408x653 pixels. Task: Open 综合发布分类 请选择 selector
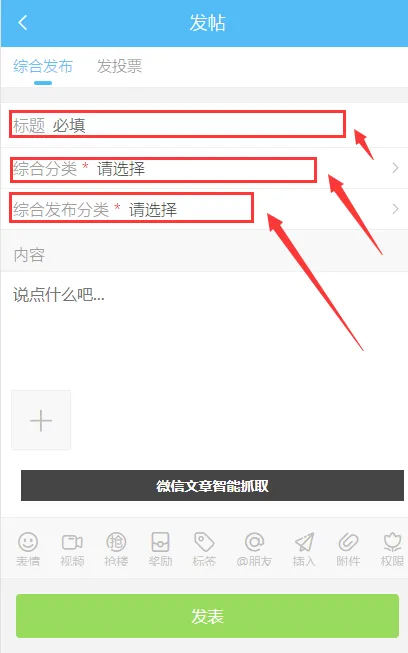coord(204,209)
